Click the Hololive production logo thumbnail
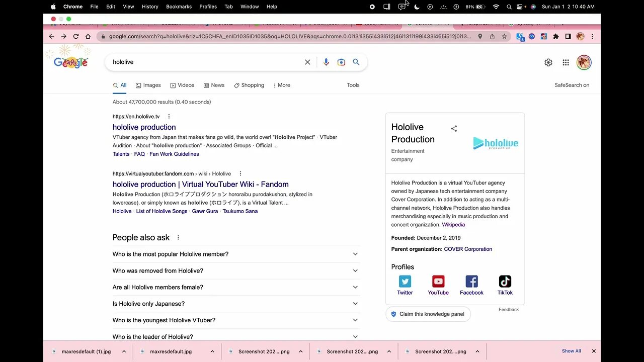The image size is (644, 362). click(496, 143)
